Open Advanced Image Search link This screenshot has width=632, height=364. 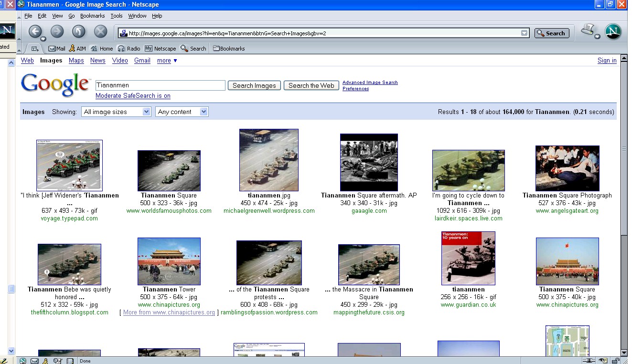point(370,83)
